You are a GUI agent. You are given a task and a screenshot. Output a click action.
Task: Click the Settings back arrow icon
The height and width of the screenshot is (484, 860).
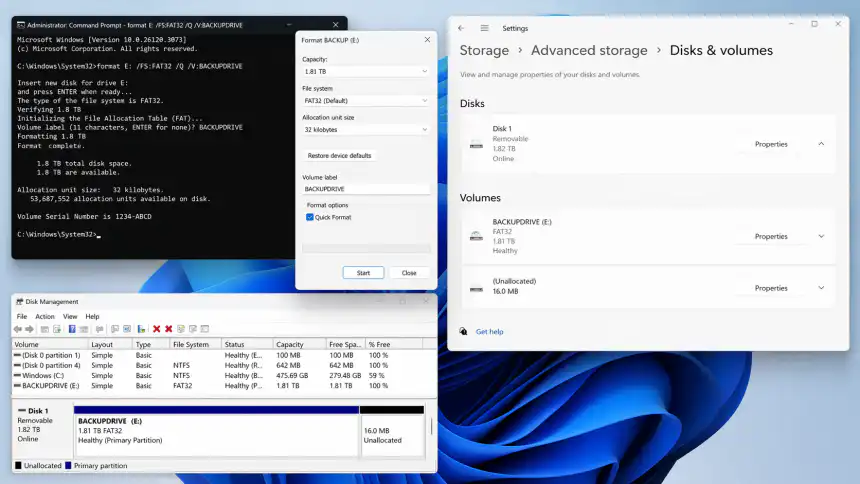pos(463,28)
